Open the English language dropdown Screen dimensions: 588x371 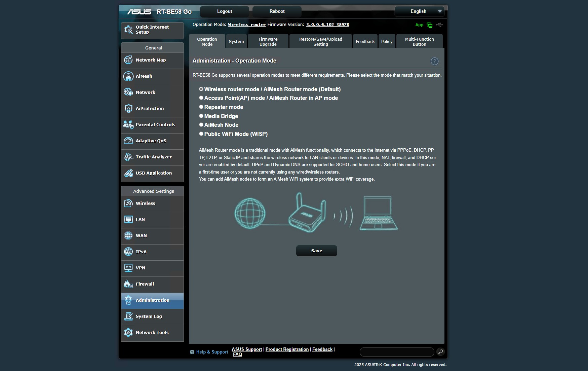tap(420, 11)
